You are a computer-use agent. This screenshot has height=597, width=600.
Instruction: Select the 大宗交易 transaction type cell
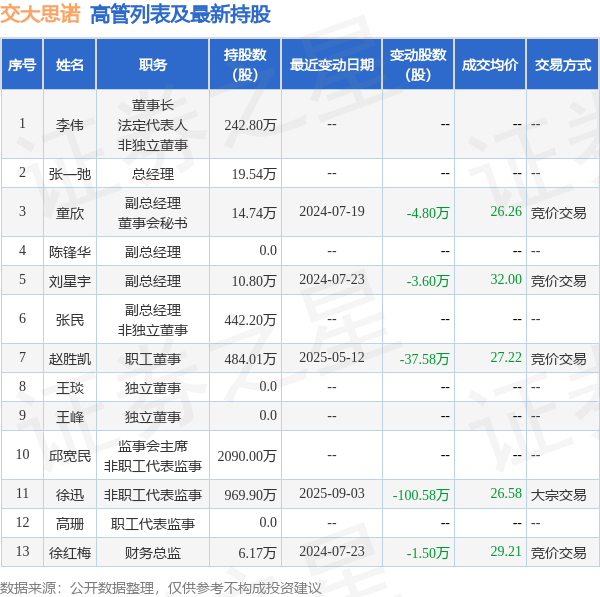point(558,495)
